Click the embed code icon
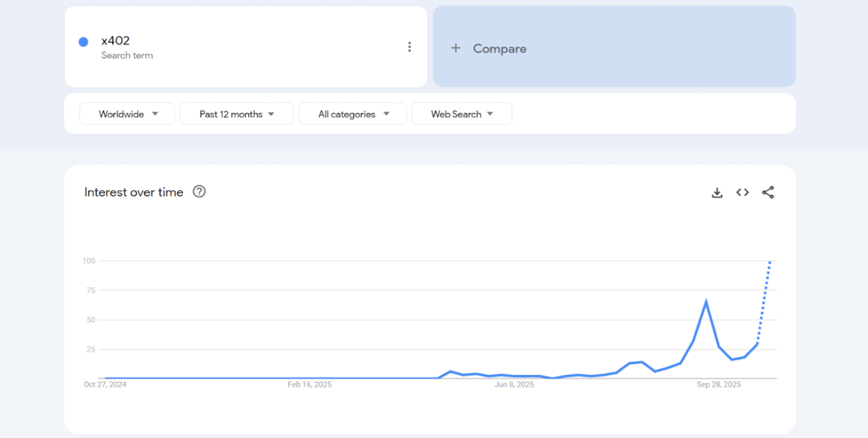Viewport: 868px width, 438px height. point(742,193)
